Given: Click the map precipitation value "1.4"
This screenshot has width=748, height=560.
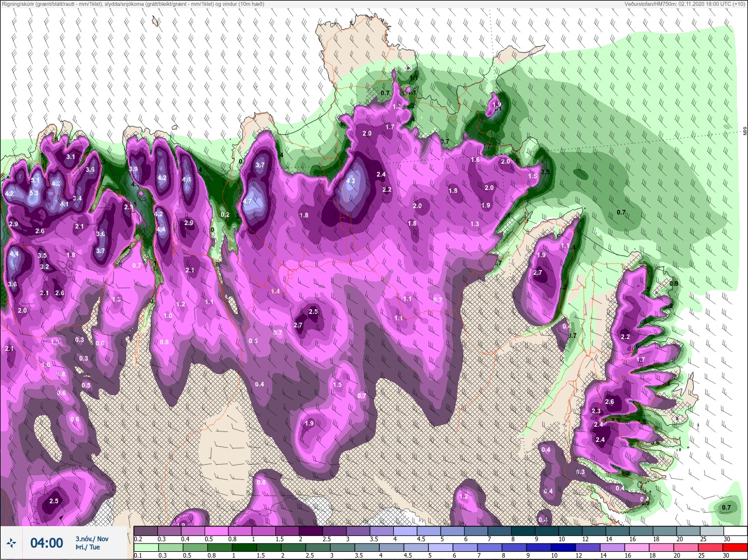Looking at the screenshot, I should [x=275, y=291].
